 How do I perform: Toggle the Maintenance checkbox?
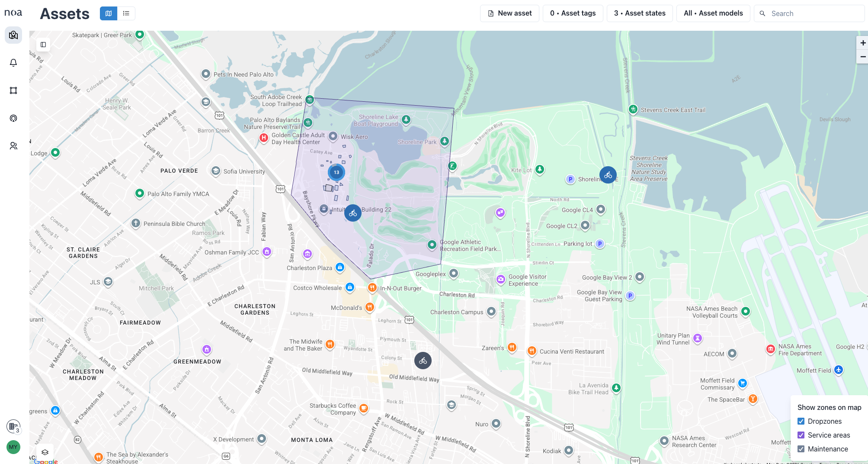801,449
